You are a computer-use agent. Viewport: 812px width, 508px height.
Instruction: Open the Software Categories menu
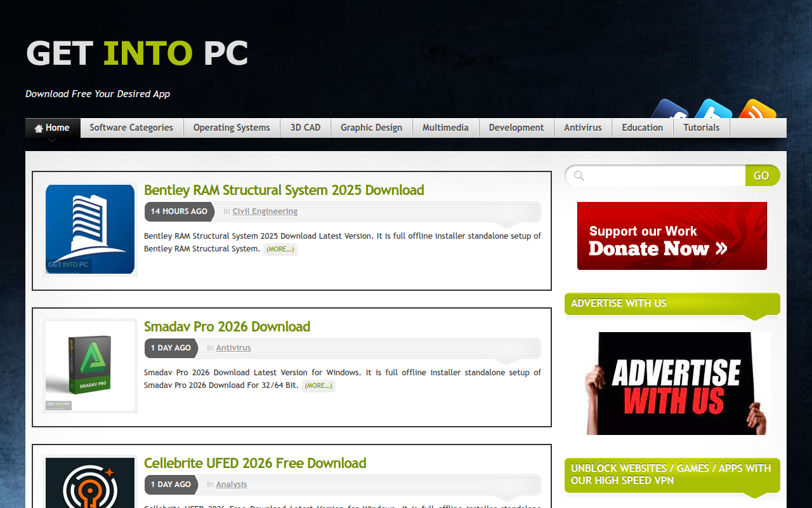pos(131,128)
